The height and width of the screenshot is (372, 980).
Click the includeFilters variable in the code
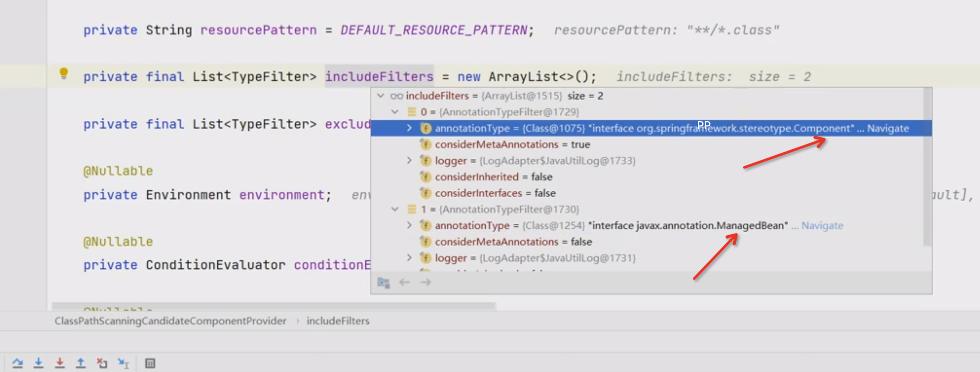379,77
